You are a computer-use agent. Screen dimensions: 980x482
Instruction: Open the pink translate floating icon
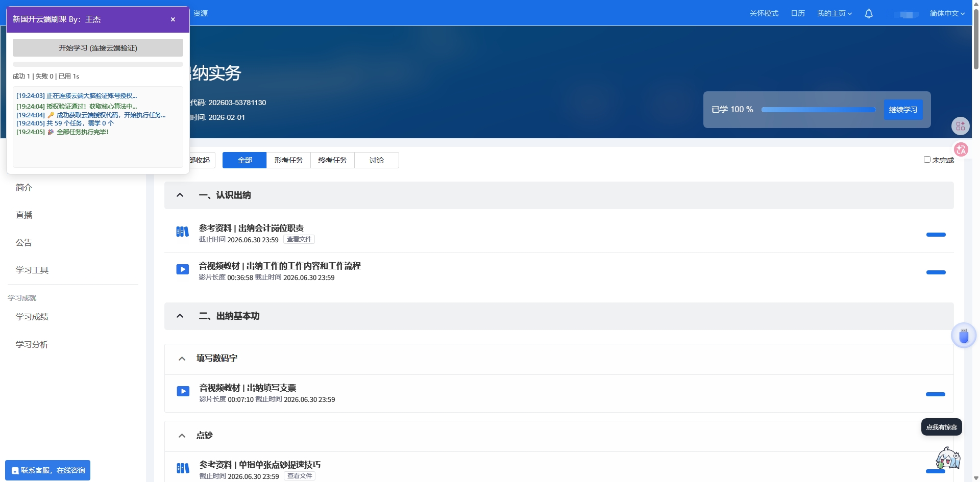tap(961, 149)
